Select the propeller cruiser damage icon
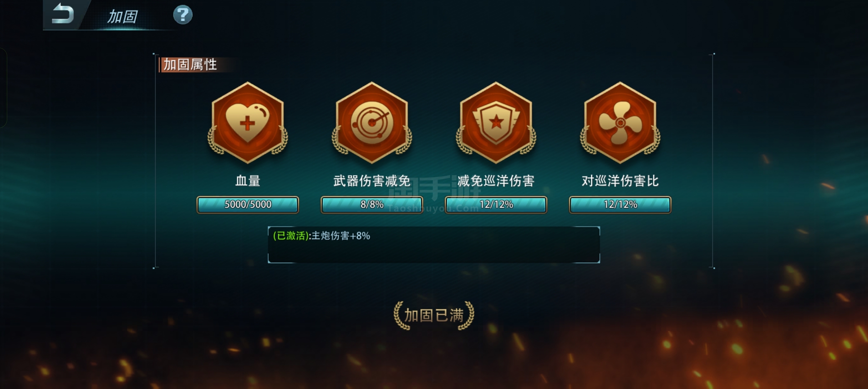 620,123
